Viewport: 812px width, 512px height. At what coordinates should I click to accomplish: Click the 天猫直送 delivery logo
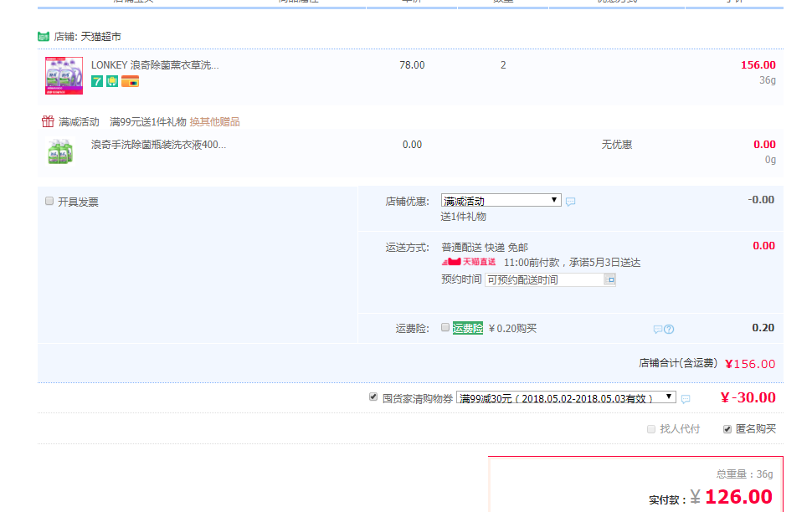point(469,262)
